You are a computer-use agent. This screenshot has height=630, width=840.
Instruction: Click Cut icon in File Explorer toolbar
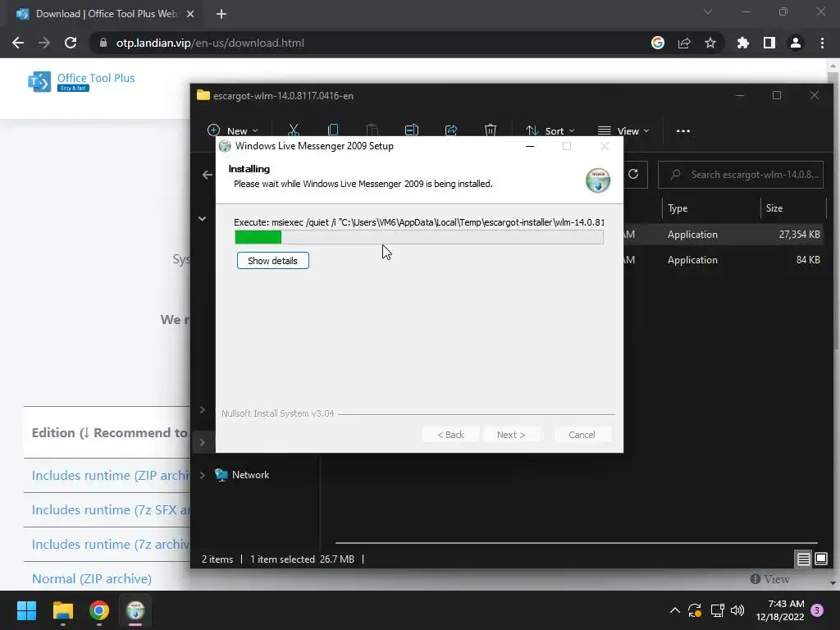(x=293, y=130)
